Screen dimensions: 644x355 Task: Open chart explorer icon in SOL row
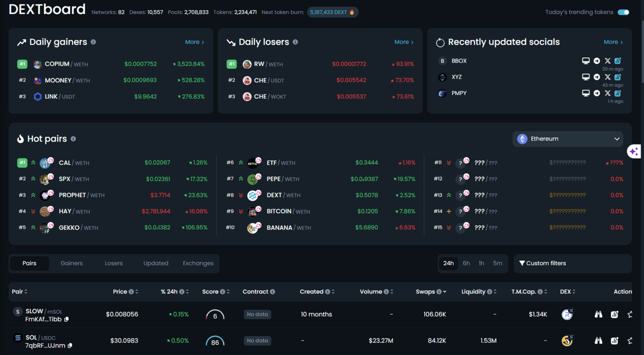tap(614, 341)
